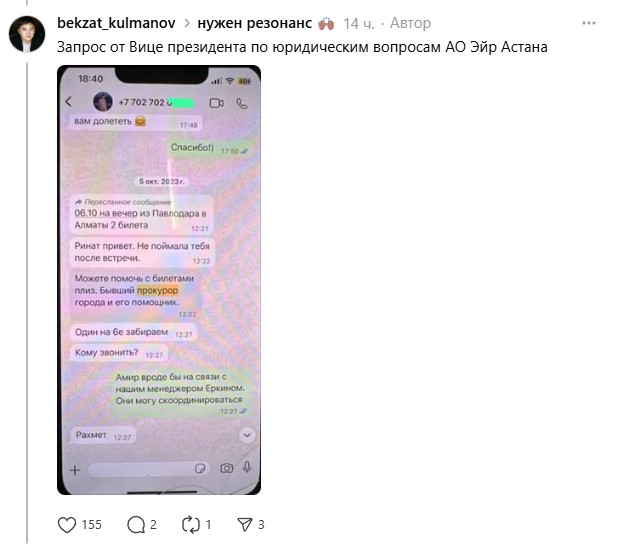The width and height of the screenshot is (618, 549).
Task: Click the bekzat_kulmanov username
Action: pyautogui.click(x=116, y=23)
